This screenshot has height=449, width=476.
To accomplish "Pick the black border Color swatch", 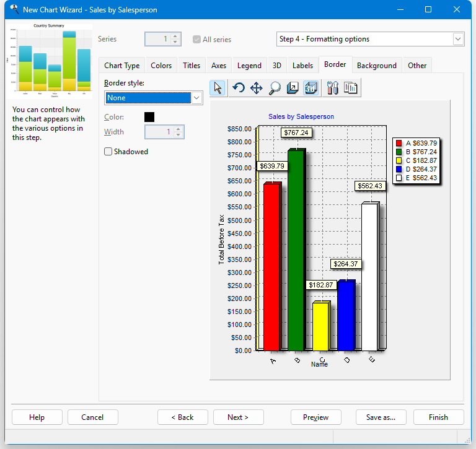I will click(149, 116).
